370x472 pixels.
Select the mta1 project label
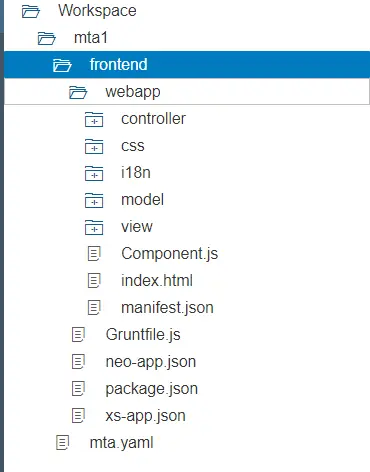click(91, 38)
